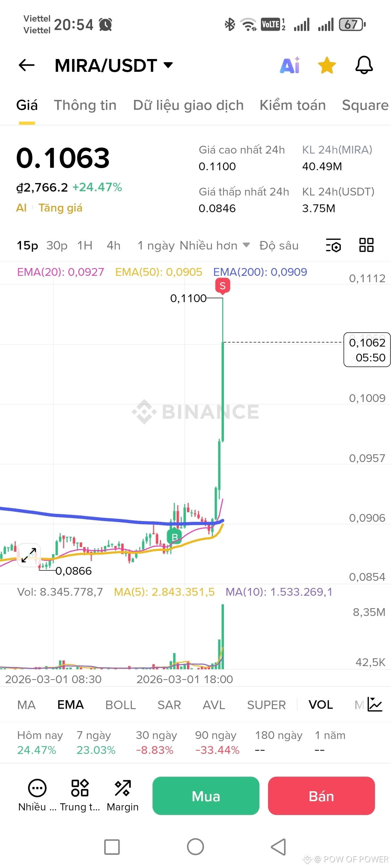This screenshot has height=868, width=391.
Task: Tap EMA(50) indicator value label
Action: [159, 272]
